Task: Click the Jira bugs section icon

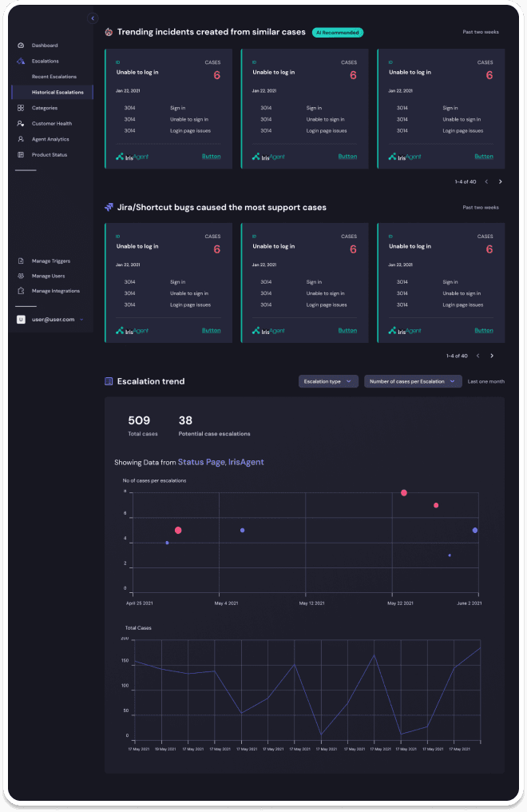Action: [109, 207]
